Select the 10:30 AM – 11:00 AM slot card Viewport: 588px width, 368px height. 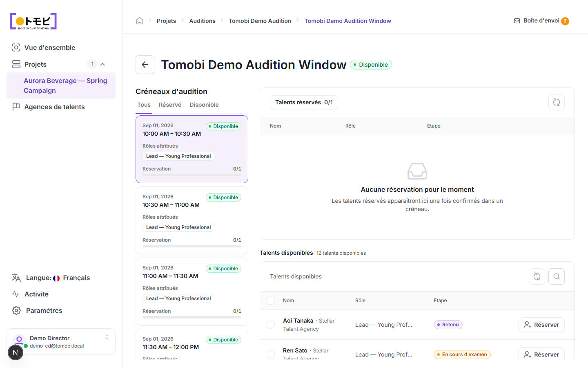tap(192, 220)
